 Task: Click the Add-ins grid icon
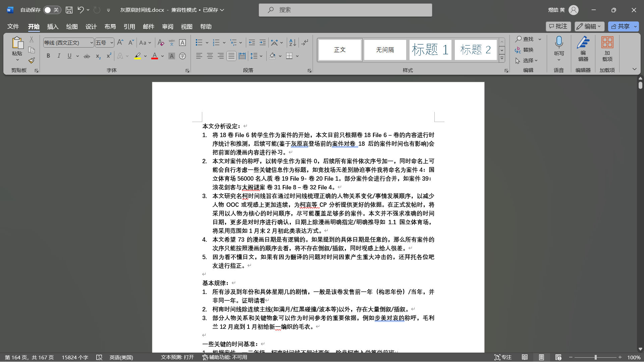[x=607, y=43]
